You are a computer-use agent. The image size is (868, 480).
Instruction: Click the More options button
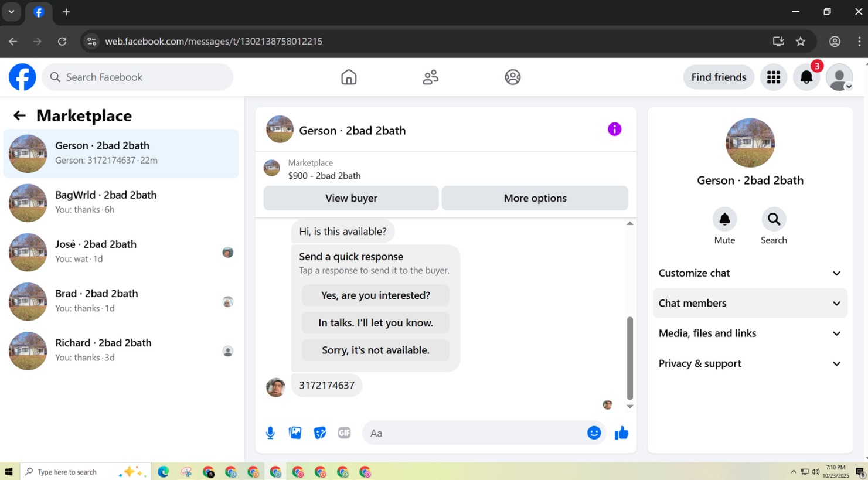(535, 198)
